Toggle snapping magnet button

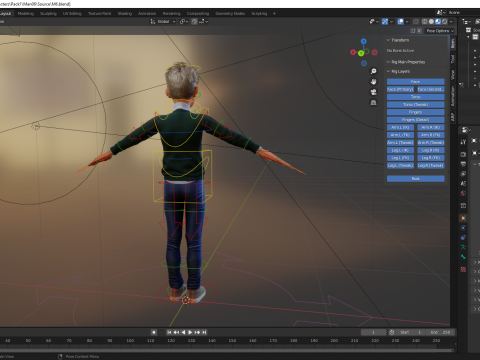click(195, 22)
